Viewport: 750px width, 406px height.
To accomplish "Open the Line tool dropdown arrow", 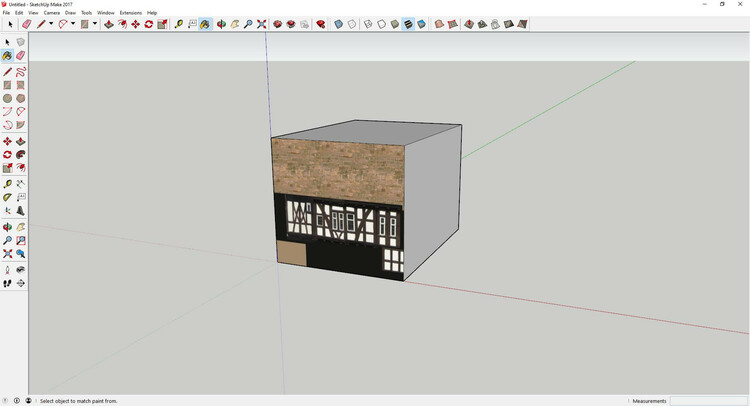I will tap(51, 24).
